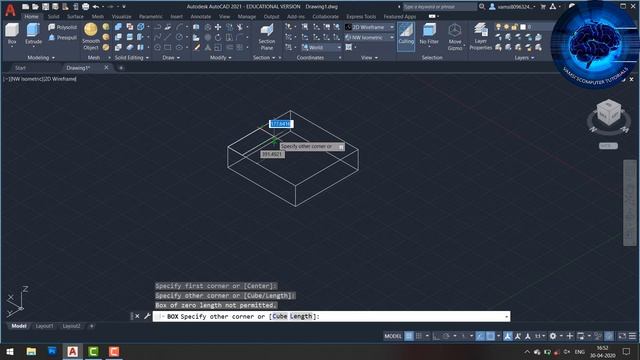Open the Section Plane tool
The width and height of the screenshot is (640, 360).
coord(267,37)
